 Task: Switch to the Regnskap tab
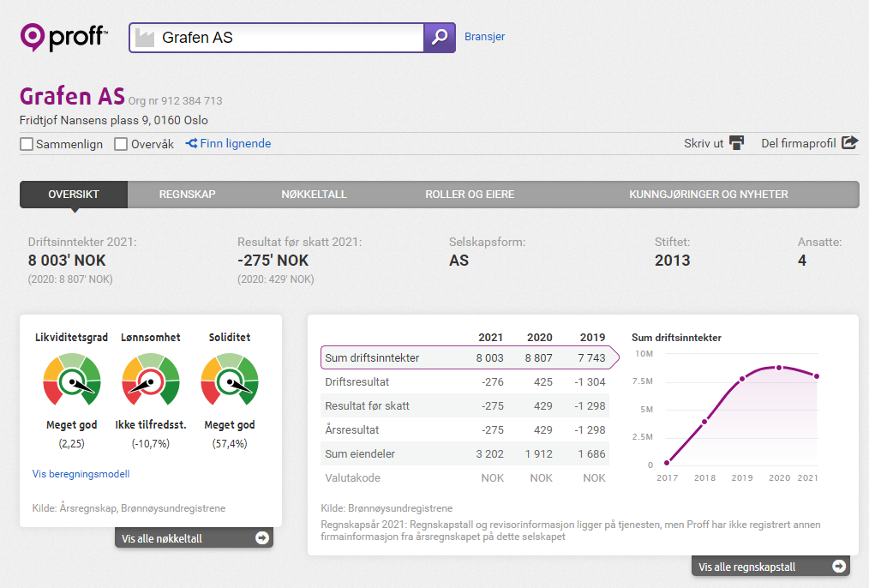click(x=188, y=195)
